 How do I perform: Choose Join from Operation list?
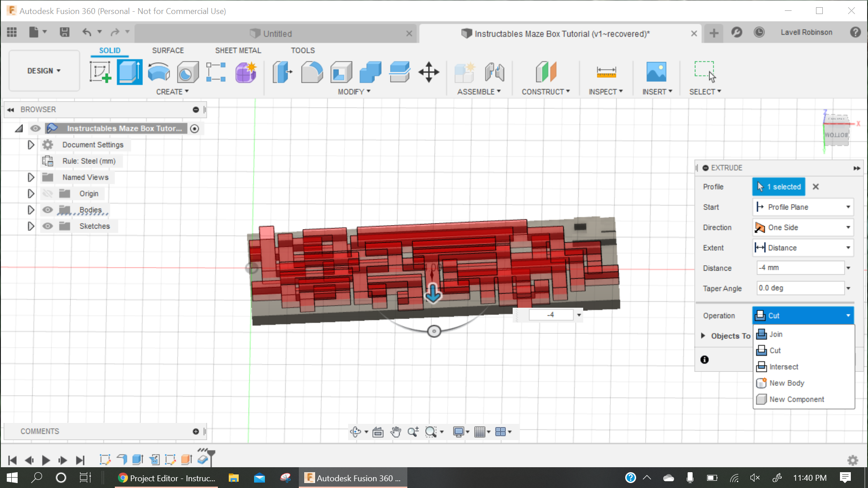click(x=804, y=334)
